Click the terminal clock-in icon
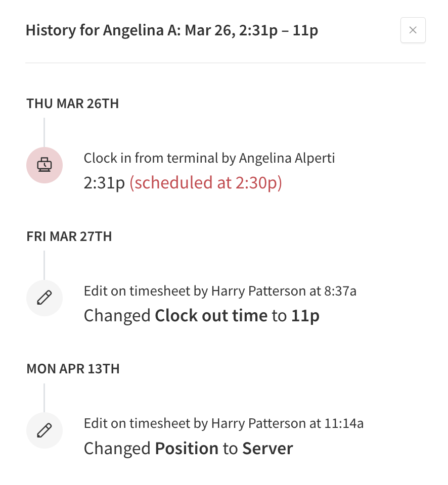 44,165
